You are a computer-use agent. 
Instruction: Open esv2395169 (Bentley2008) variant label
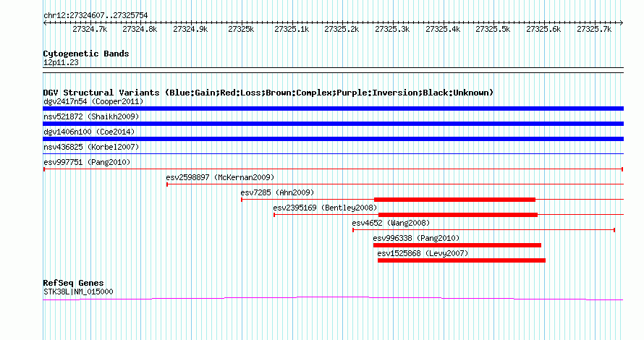pos(325,208)
